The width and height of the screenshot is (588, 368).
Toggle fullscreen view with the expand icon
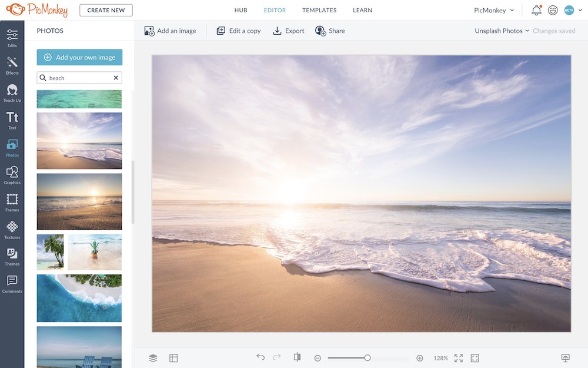(x=458, y=357)
